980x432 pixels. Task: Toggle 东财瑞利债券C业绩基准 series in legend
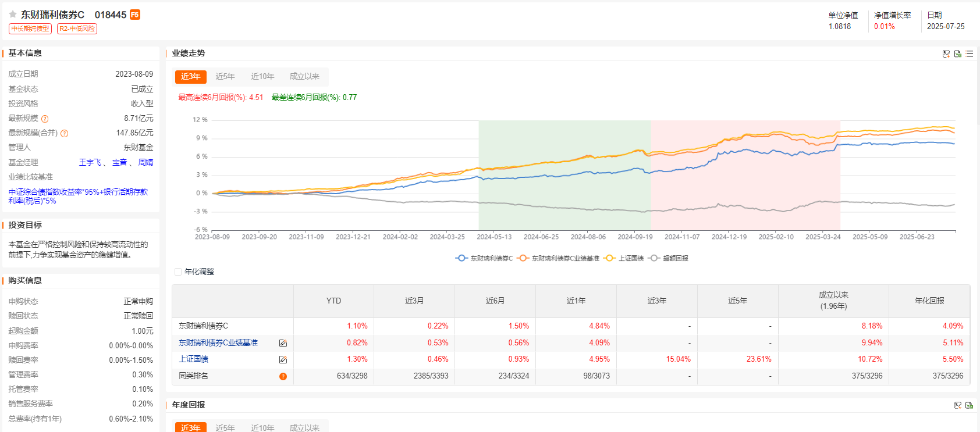[558, 258]
